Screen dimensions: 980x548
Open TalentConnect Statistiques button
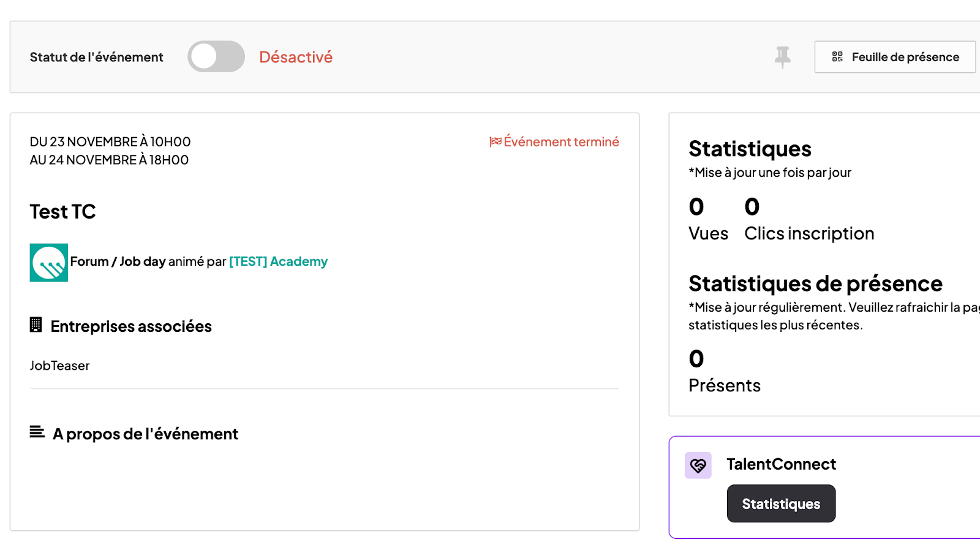click(x=780, y=503)
